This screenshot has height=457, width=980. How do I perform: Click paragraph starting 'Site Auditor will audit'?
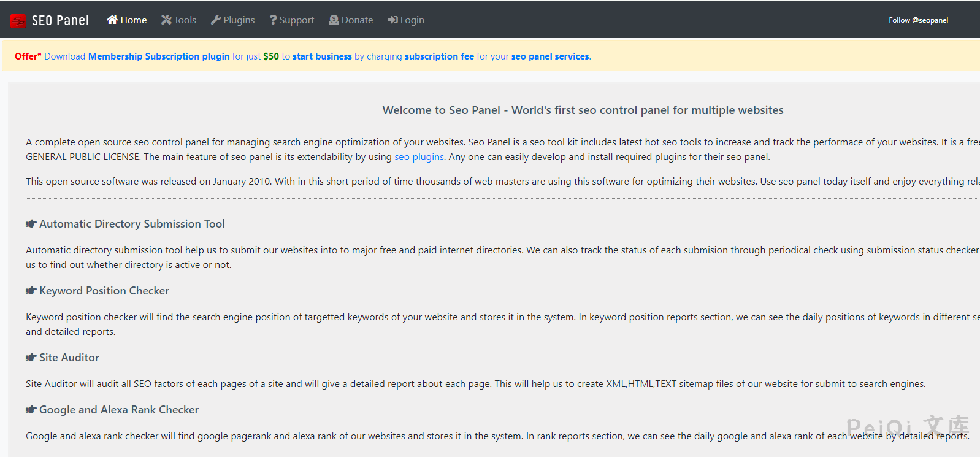(x=476, y=384)
